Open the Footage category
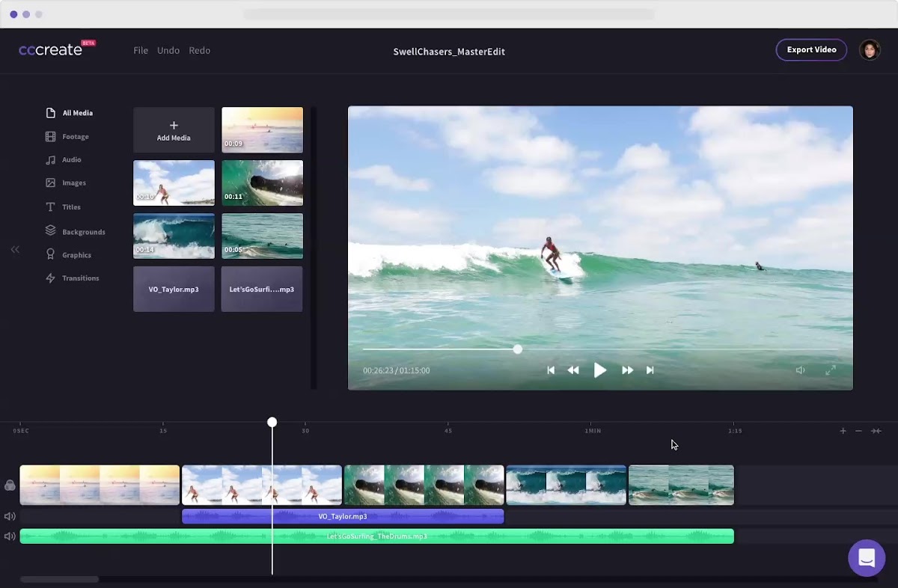898x588 pixels. click(x=67, y=137)
